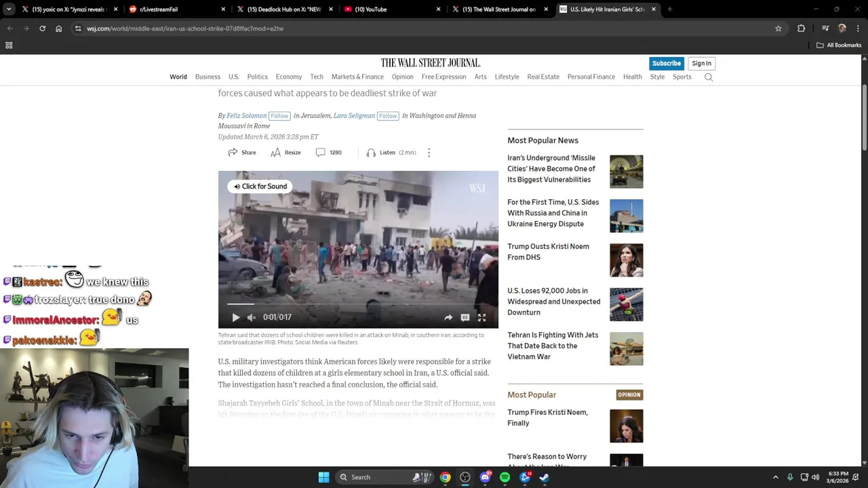Seek along the video progress bar
This screenshot has height=488, width=868.
point(358,304)
